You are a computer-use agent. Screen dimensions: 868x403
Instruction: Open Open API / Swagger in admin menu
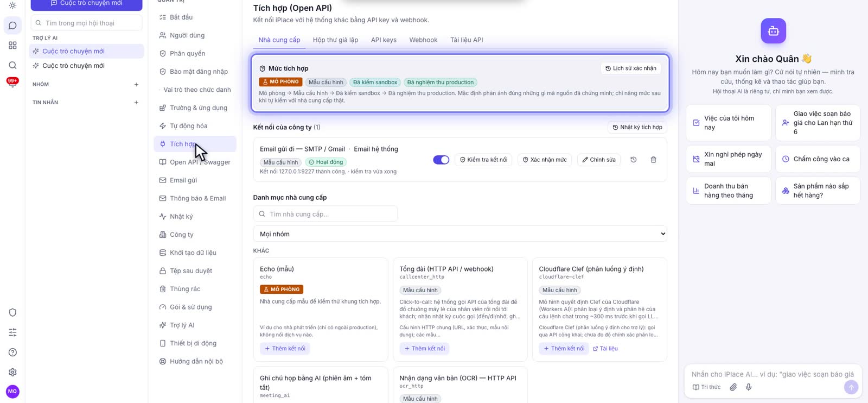(195, 162)
